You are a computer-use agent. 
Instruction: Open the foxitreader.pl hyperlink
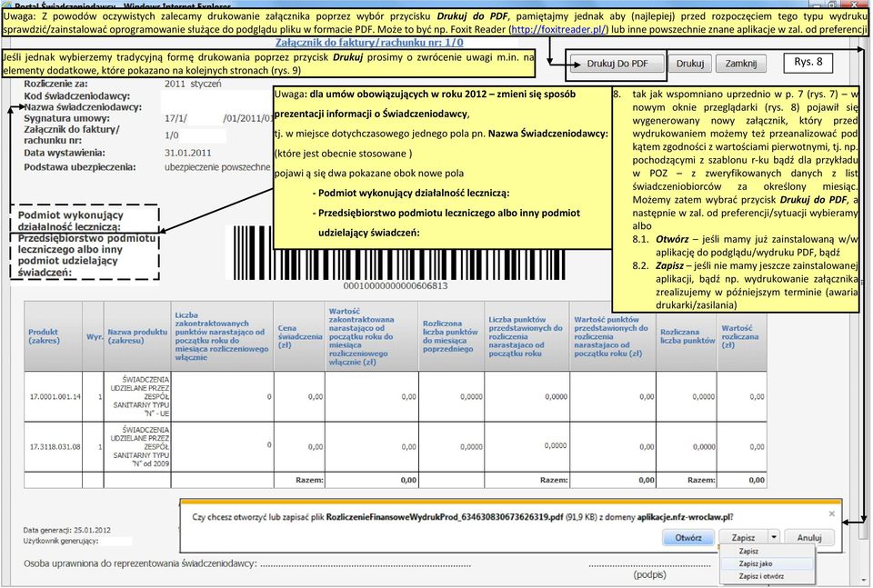pyautogui.click(x=558, y=29)
